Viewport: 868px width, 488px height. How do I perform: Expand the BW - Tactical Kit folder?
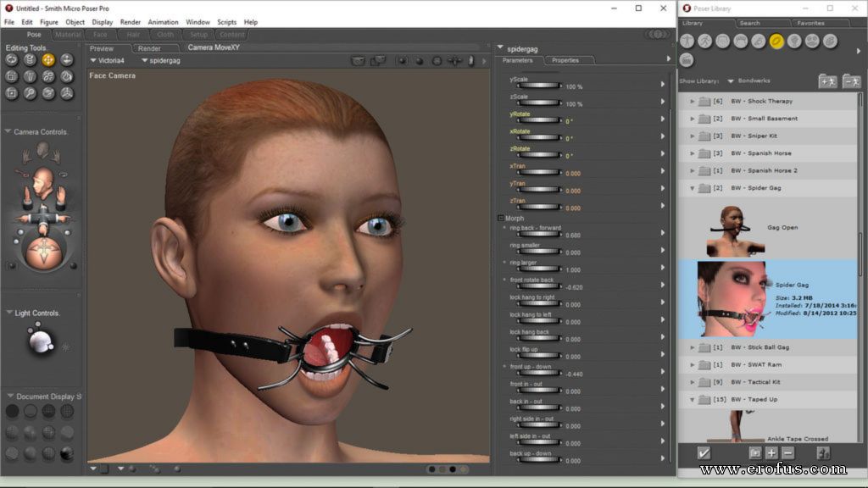coord(693,382)
